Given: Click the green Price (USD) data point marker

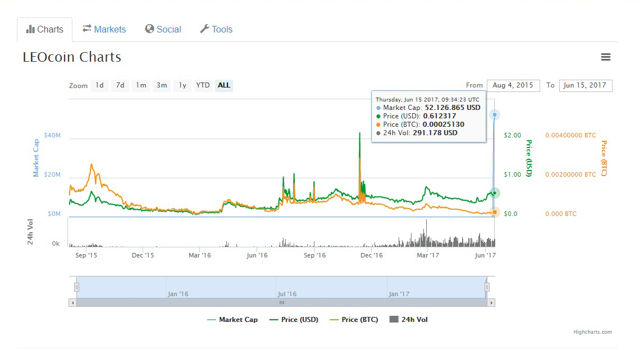Looking at the screenshot, I should (495, 193).
